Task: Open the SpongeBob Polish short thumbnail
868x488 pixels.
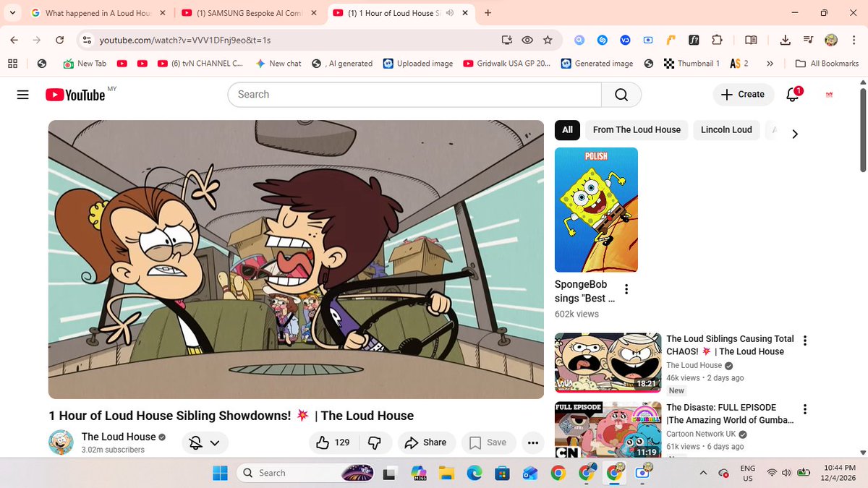Action: [596, 210]
